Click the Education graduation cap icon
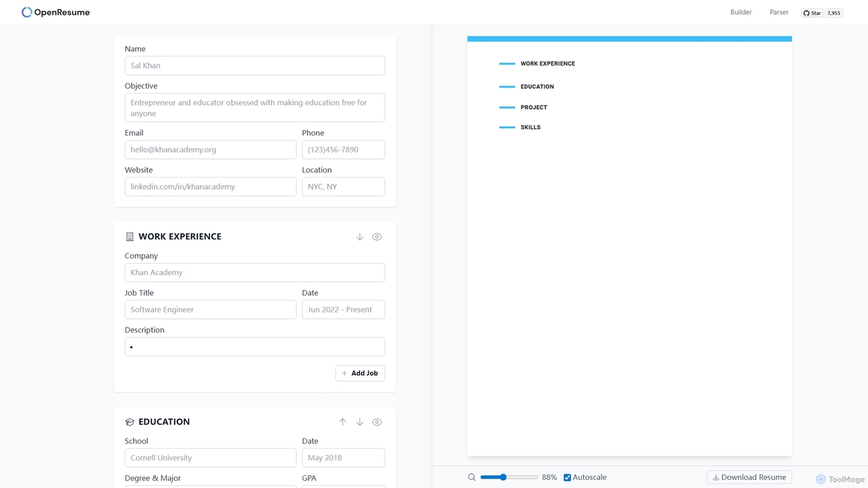The width and height of the screenshot is (868, 488). pos(130,422)
